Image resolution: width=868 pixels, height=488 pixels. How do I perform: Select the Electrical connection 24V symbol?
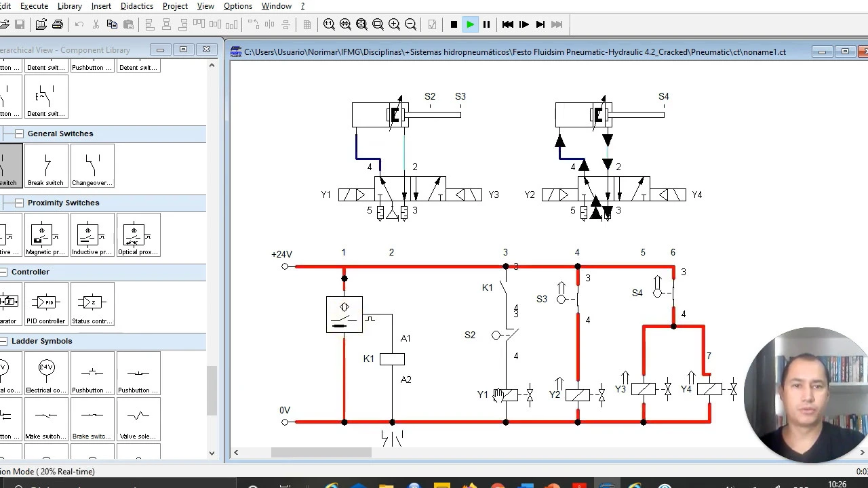tap(46, 373)
